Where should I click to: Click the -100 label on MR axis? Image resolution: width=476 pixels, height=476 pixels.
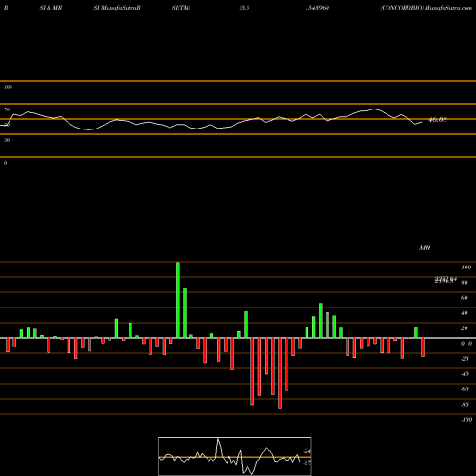click(x=466, y=420)
